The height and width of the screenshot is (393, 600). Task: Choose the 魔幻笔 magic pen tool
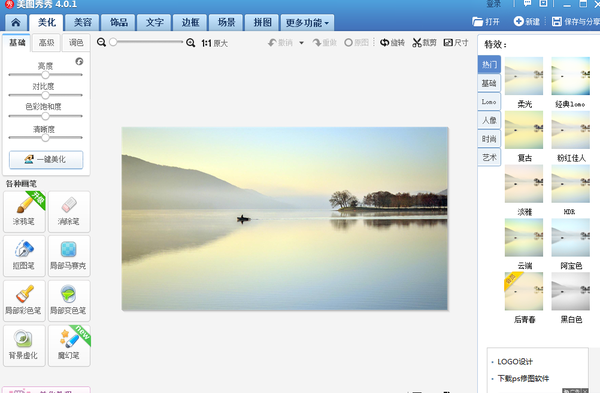coord(69,346)
